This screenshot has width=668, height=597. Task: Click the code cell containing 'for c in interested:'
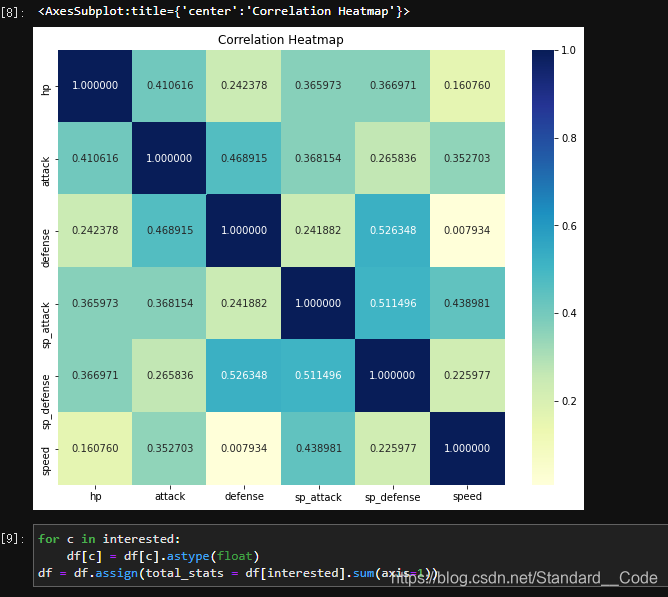pyautogui.click(x=350, y=556)
